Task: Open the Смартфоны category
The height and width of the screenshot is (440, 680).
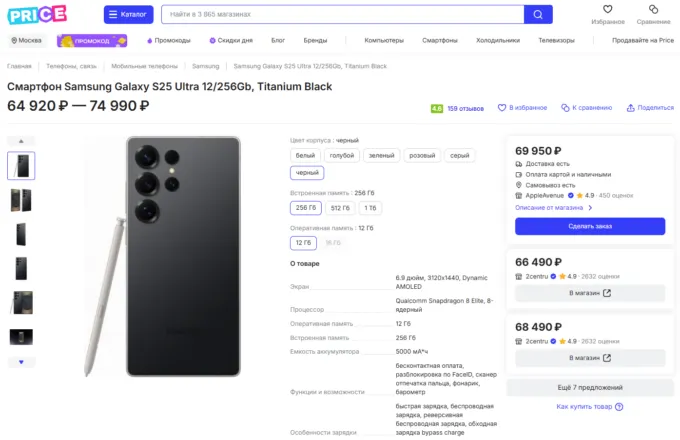Action: [440, 40]
